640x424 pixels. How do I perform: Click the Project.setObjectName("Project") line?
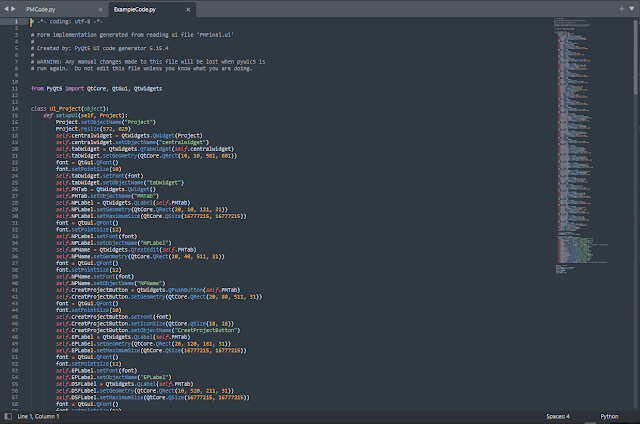pyautogui.click(x=106, y=122)
